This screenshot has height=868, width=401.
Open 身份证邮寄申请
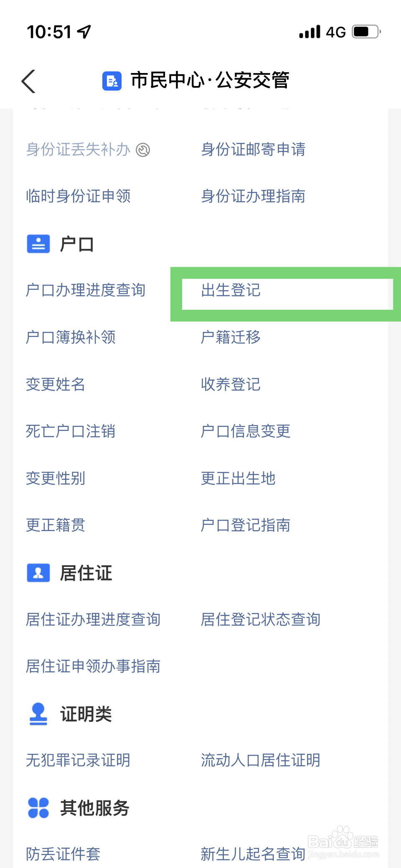(x=253, y=149)
